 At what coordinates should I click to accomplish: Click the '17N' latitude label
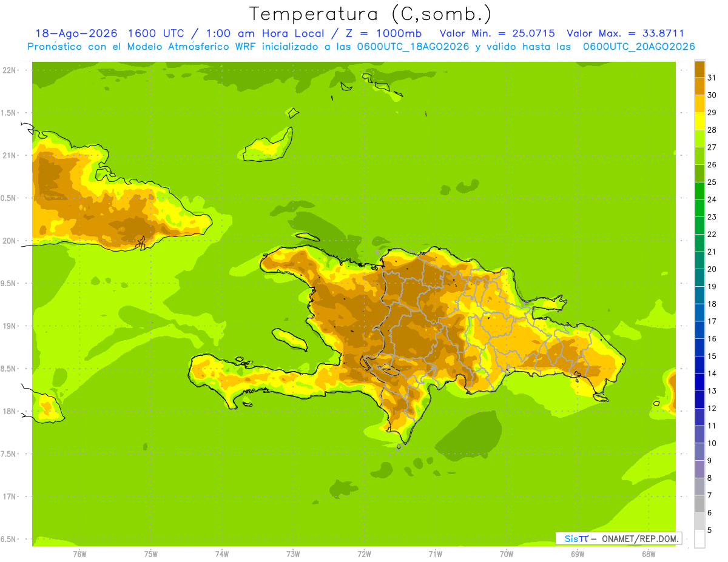(x=9, y=497)
